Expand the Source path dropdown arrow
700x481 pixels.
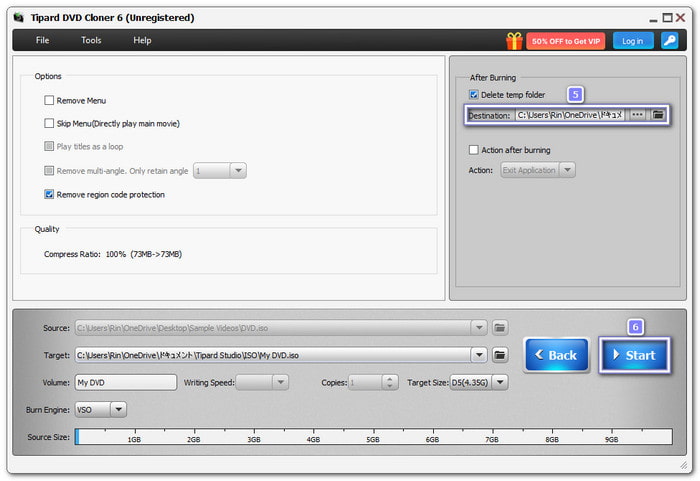[x=479, y=328]
